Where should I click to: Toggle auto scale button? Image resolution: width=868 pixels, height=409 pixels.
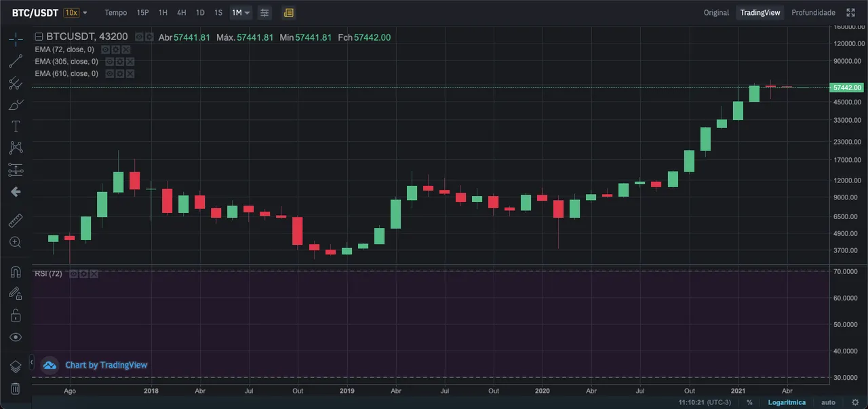[x=828, y=402]
